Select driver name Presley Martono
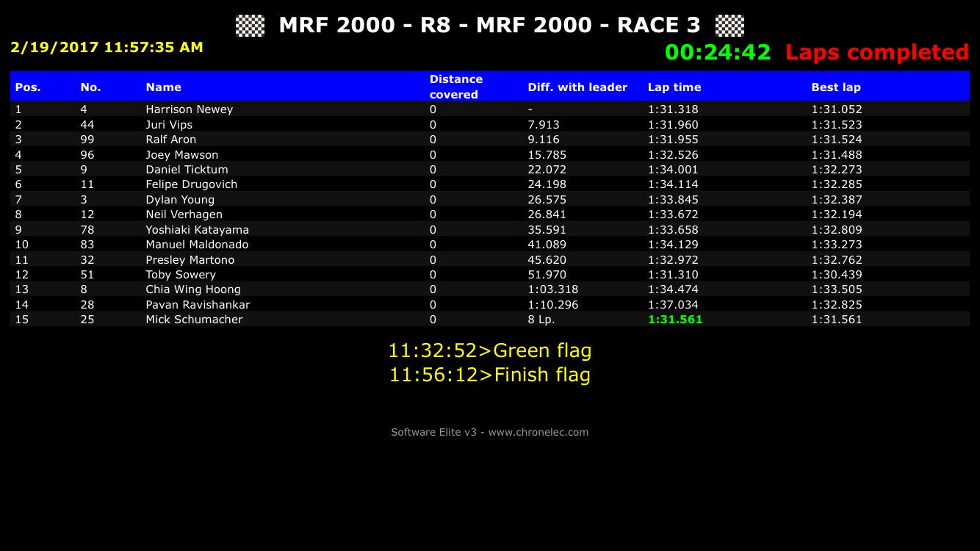The width and height of the screenshot is (980, 551). (190, 260)
